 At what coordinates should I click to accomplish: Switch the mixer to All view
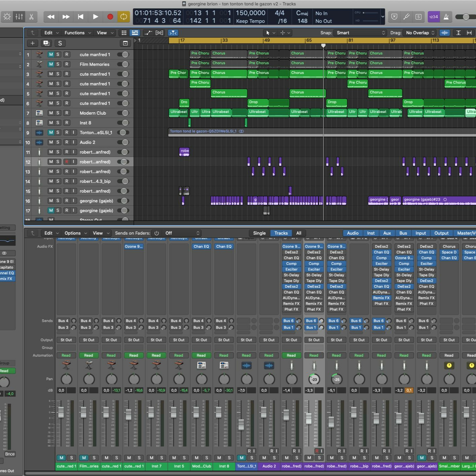pyautogui.click(x=299, y=233)
